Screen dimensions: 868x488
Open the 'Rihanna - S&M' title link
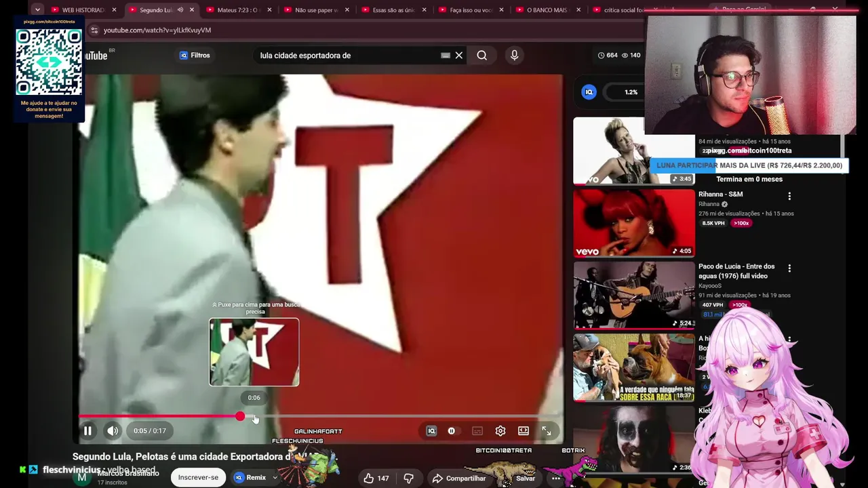tap(720, 195)
